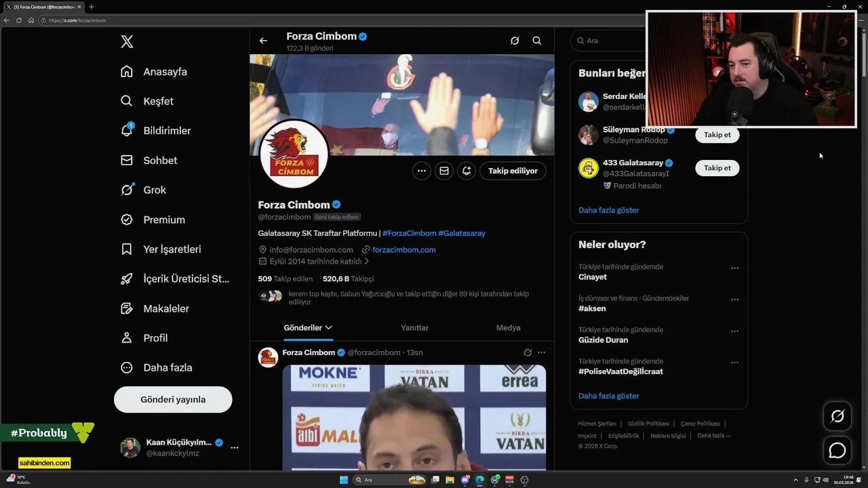Open more options for #aksen trend

[x=734, y=300]
